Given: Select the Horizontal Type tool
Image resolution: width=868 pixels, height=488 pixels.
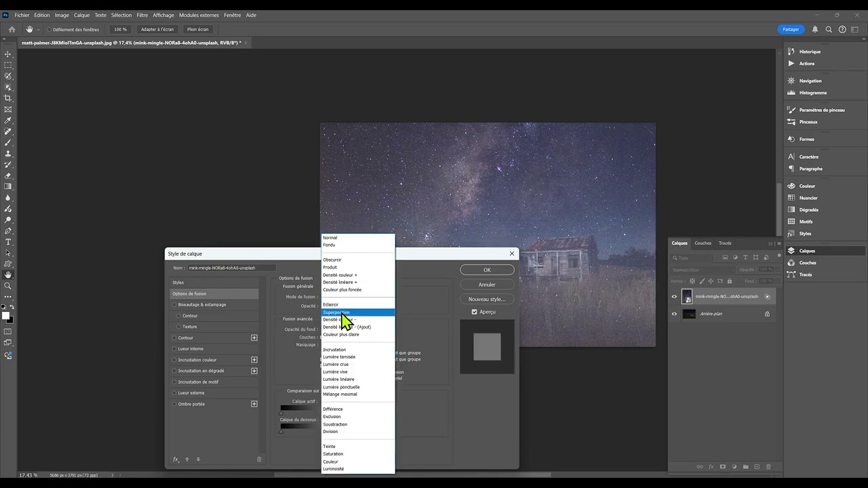Looking at the screenshot, I should pyautogui.click(x=8, y=242).
